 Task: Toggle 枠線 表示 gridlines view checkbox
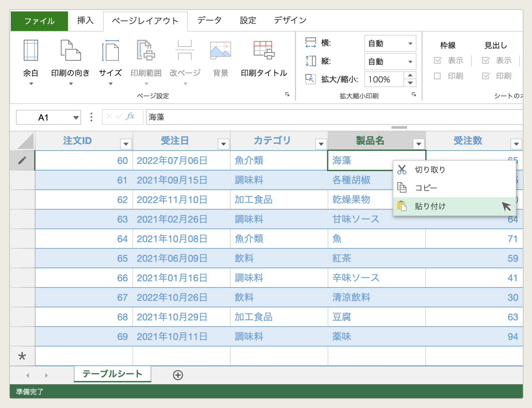pos(438,60)
